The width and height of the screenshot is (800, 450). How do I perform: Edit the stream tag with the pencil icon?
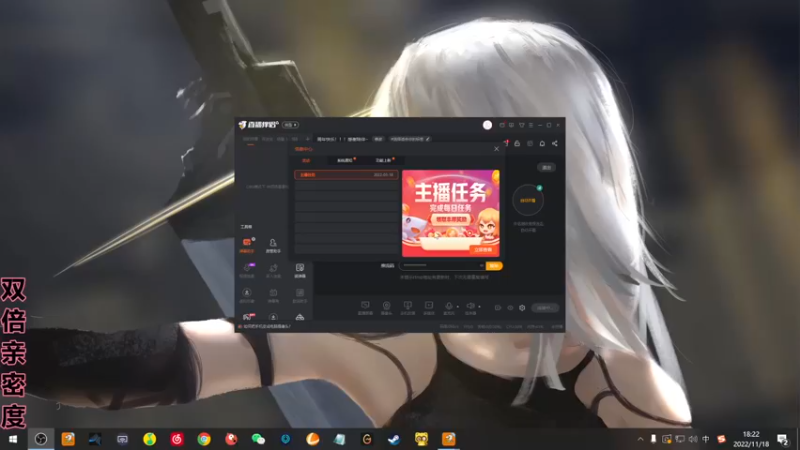pos(428,139)
